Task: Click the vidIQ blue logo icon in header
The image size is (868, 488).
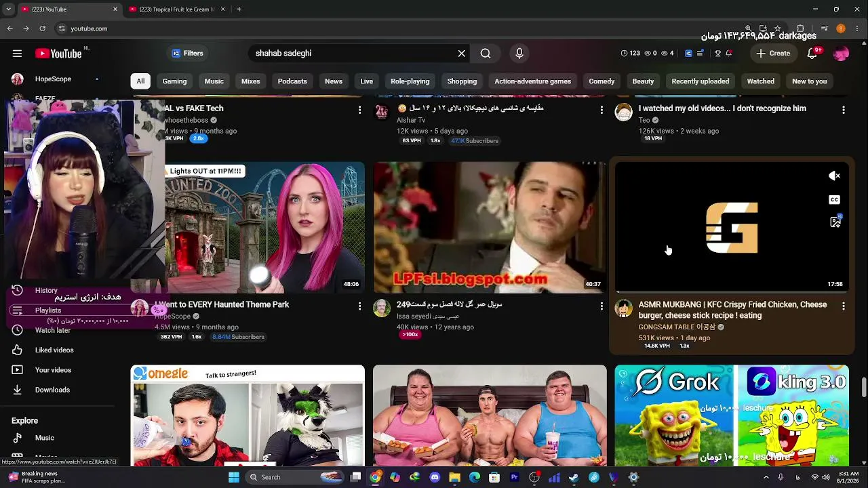Action: point(688,54)
